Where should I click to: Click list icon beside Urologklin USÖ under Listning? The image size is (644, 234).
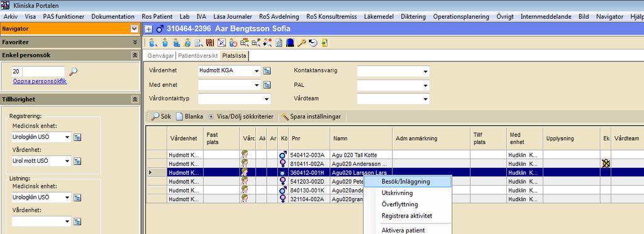click(77, 198)
